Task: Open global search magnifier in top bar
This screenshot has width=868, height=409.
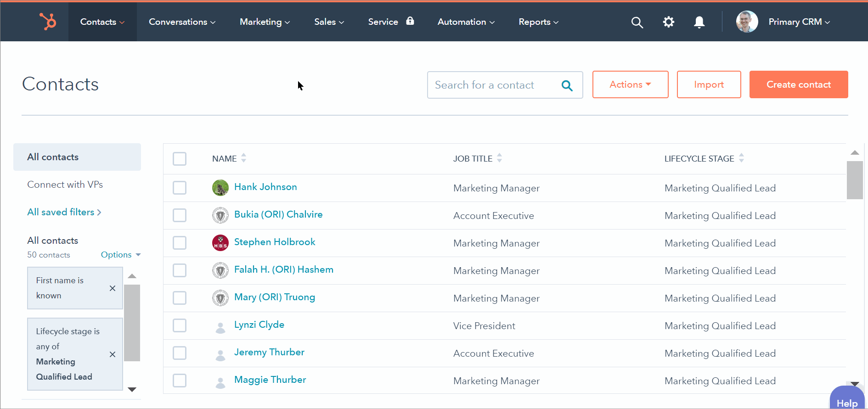Action: (637, 22)
